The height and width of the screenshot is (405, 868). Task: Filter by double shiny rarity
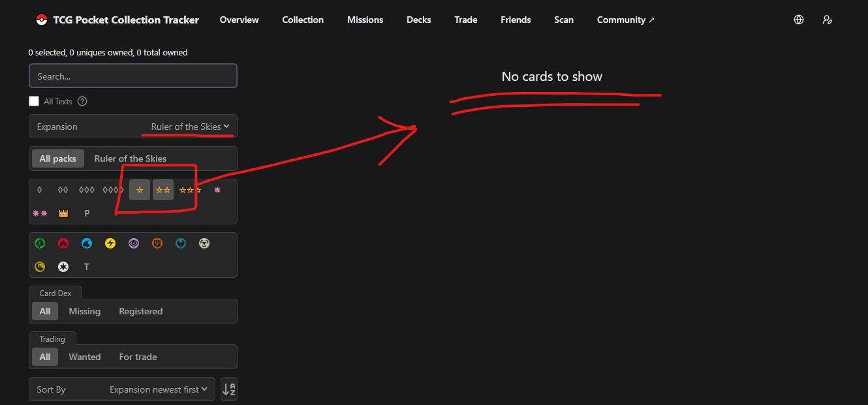[40, 213]
